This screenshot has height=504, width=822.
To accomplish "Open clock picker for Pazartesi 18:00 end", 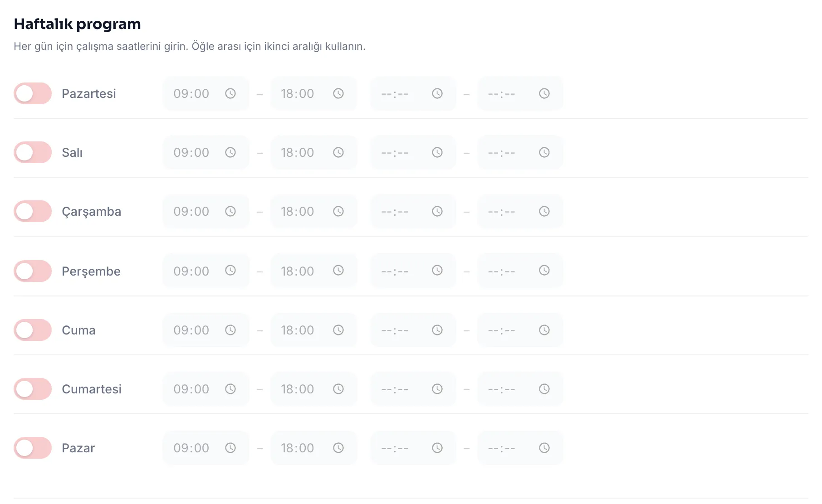I will pos(338,93).
